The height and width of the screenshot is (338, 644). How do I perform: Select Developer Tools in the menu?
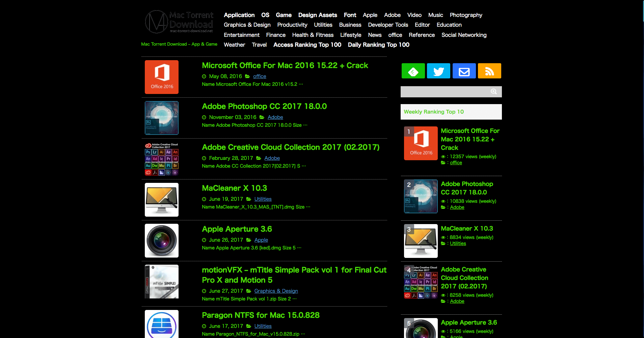click(x=388, y=25)
